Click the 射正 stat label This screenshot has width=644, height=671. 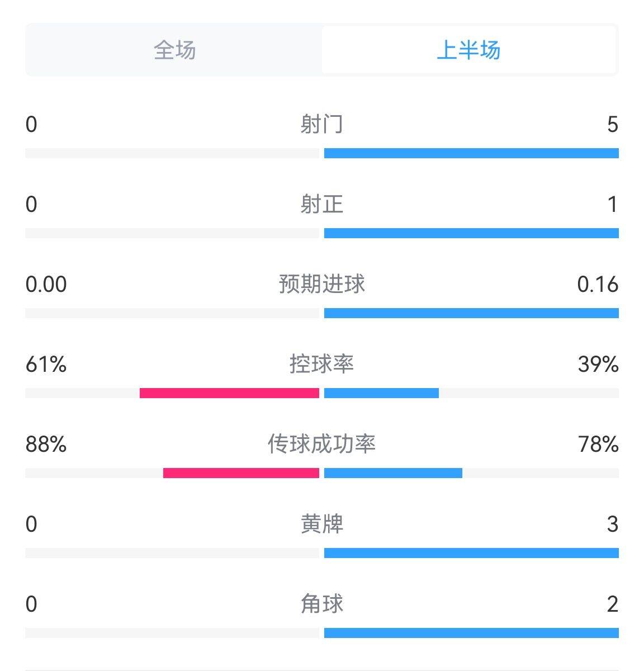(321, 204)
